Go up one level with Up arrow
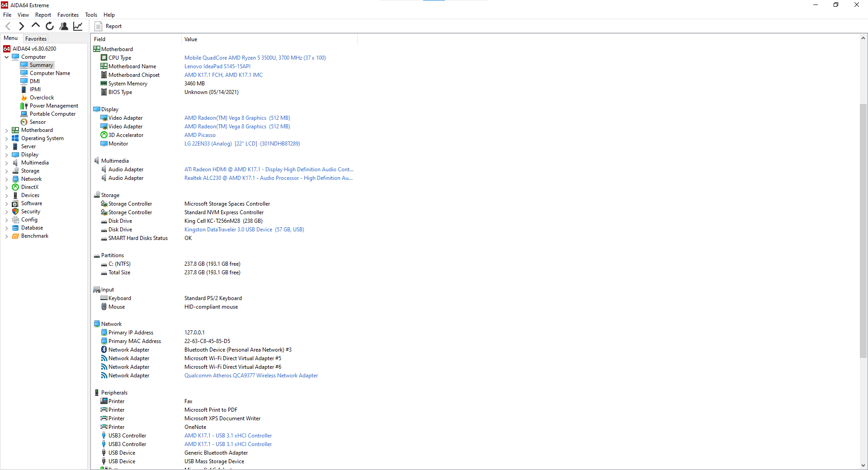This screenshot has height=470, width=868. coord(36,26)
